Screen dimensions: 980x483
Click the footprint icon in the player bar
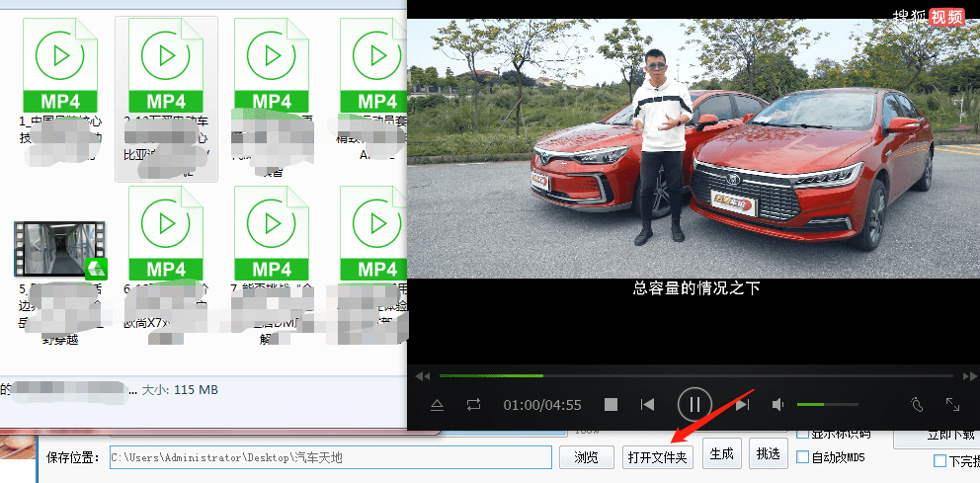pos(916,404)
